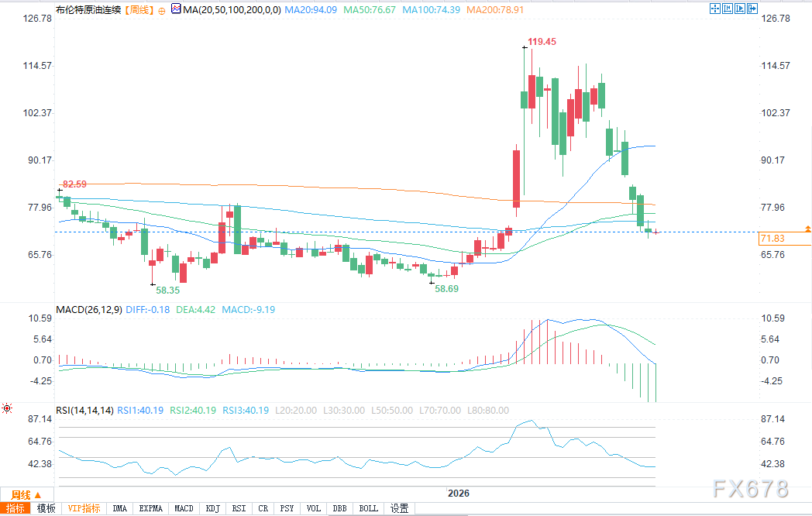
Task: Click the shrink-chart axis icon at top right
Action: pyautogui.click(x=728, y=9)
